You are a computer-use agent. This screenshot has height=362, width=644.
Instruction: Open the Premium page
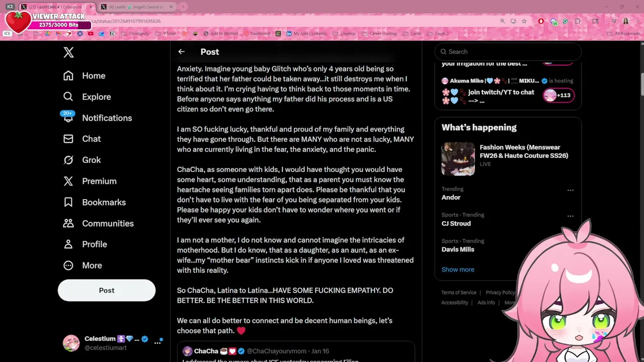[90, 181]
